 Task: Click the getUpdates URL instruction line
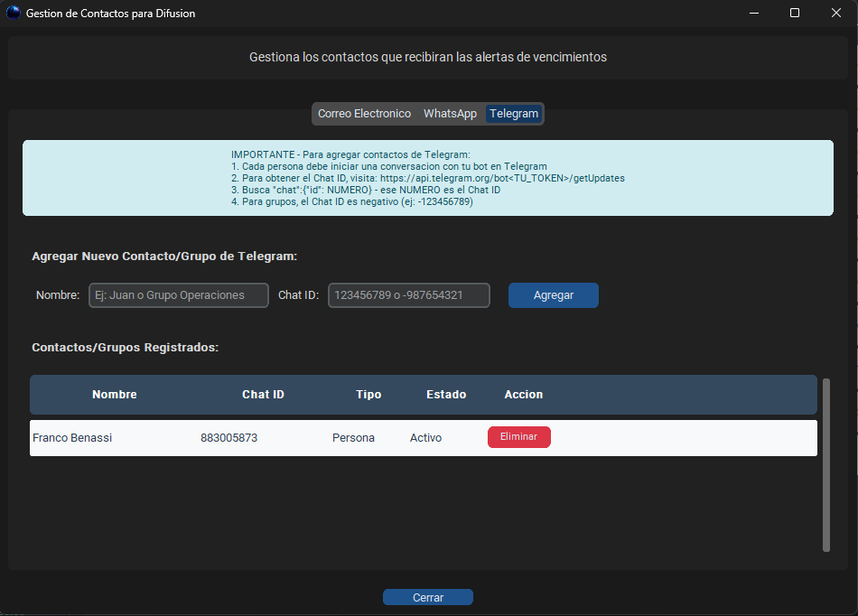[x=428, y=178]
